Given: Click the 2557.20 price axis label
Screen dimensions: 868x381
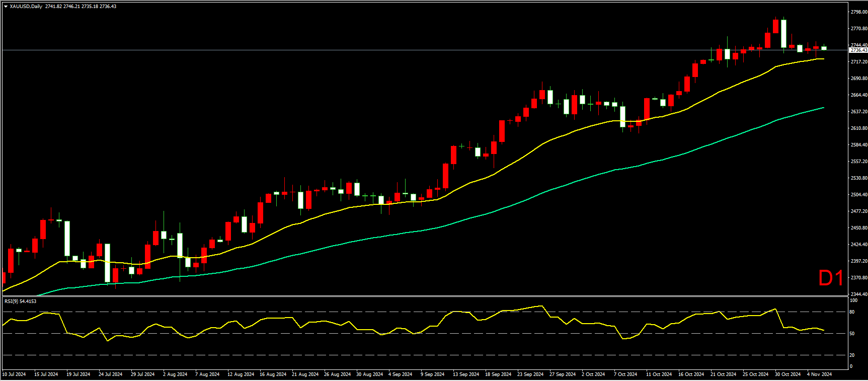Looking at the screenshot, I should pyautogui.click(x=859, y=162).
